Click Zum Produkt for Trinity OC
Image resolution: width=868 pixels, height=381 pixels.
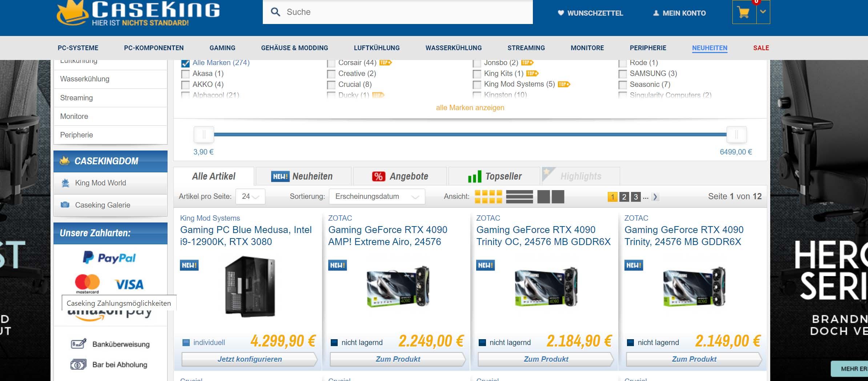546,359
